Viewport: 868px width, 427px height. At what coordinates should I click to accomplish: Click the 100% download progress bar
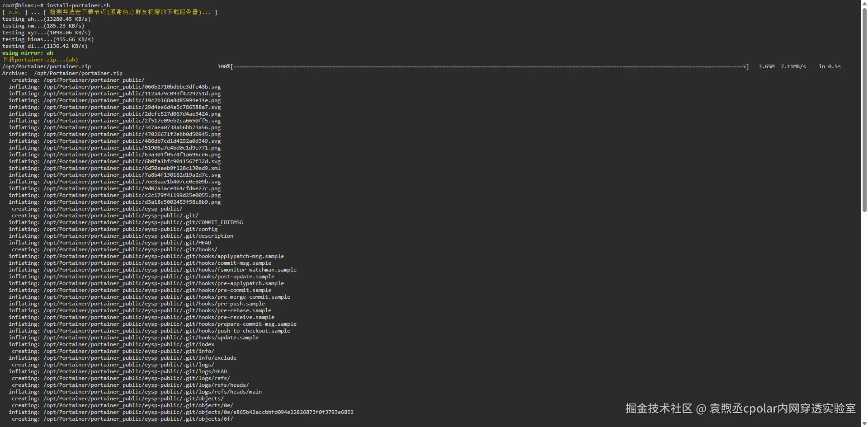483,66
